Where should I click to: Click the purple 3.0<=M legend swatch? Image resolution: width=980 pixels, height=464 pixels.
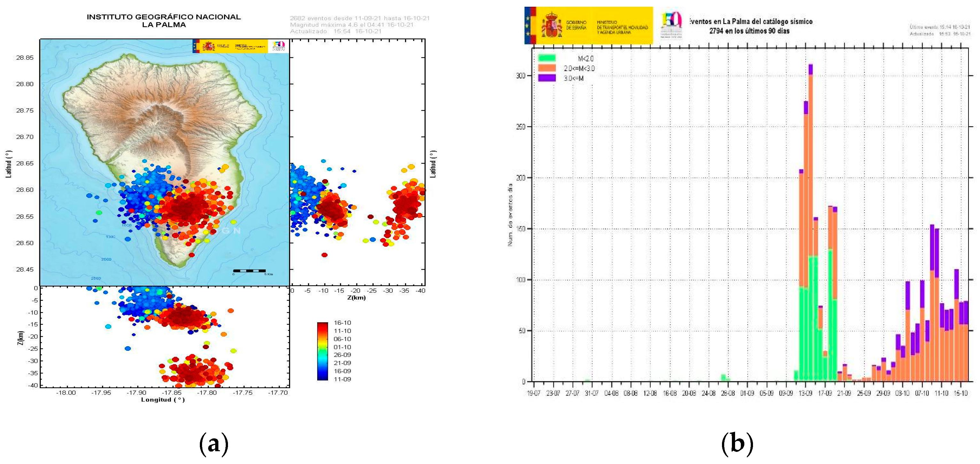pyautogui.click(x=547, y=78)
